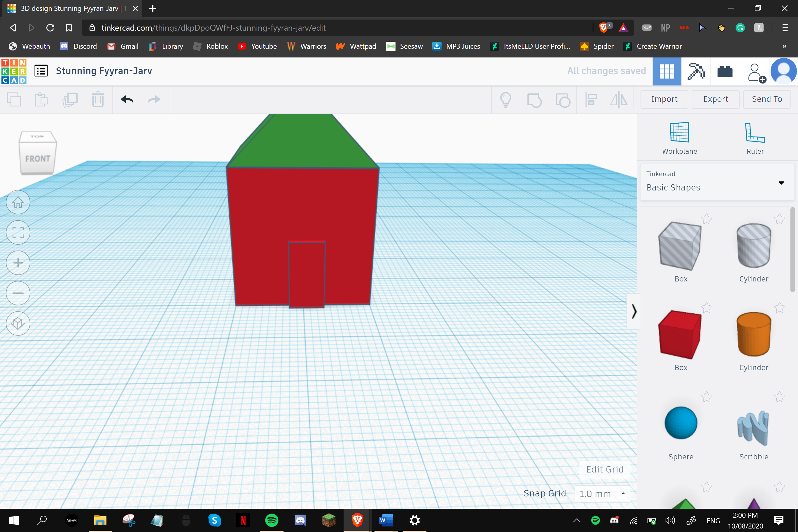Open the Edit Grid menu

pyautogui.click(x=605, y=470)
